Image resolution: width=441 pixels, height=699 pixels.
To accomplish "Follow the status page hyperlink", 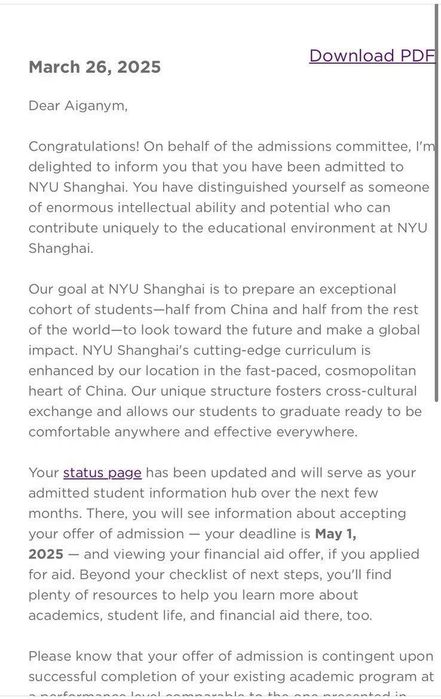I will pyautogui.click(x=102, y=473).
